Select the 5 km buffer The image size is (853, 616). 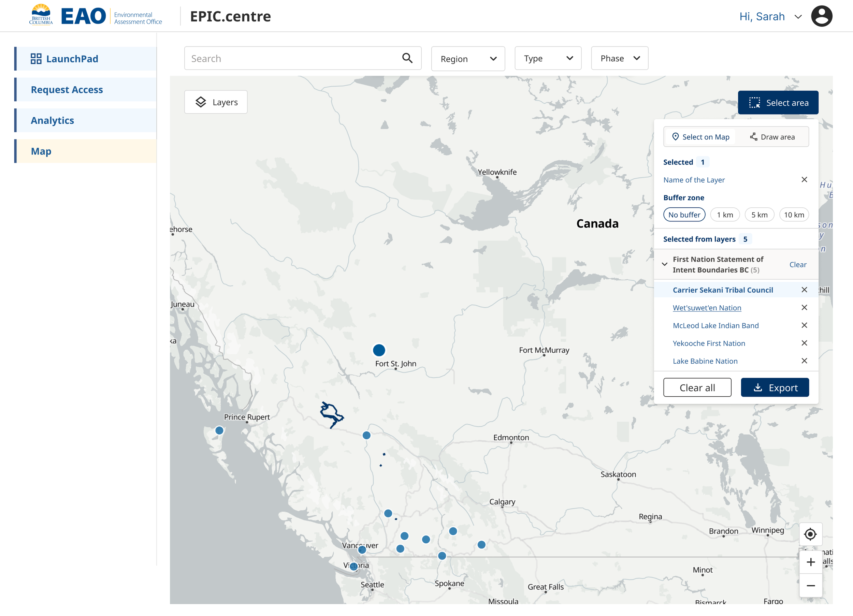click(760, 215)
